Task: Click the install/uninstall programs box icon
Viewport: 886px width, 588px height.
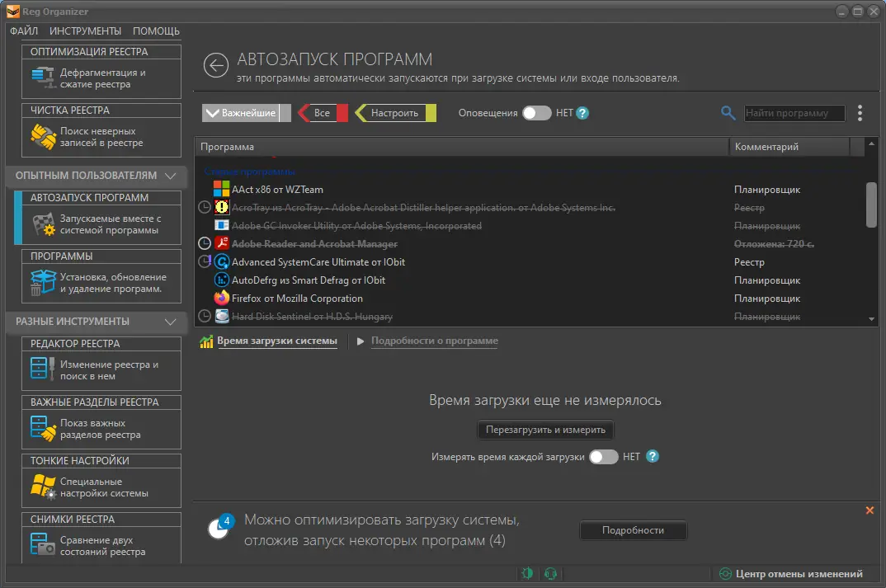Action: point(43,282)
